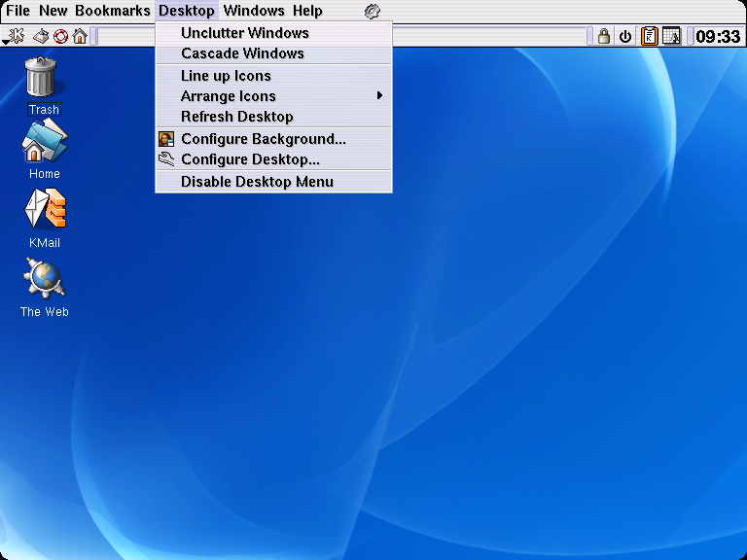This screenshot has width=747, height=560.
Task: Open Configure Desktop... dialog
Action: 274,159
